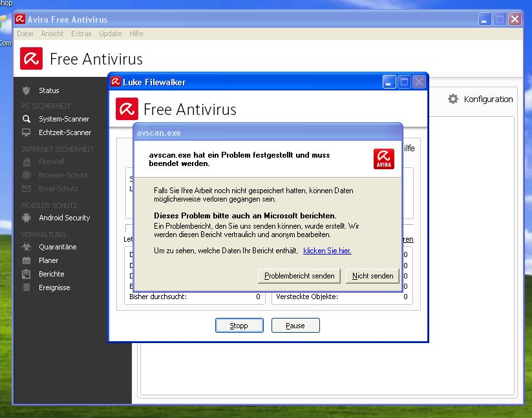The width and height of the screenshot is (532, 418).
Task: Click the Status shield icon in sidebar
Action: [26, 90]
